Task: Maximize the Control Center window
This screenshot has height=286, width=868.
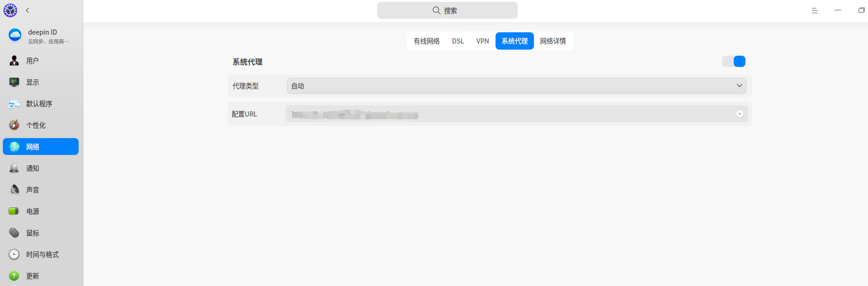Action: click(x=861, y=10)
